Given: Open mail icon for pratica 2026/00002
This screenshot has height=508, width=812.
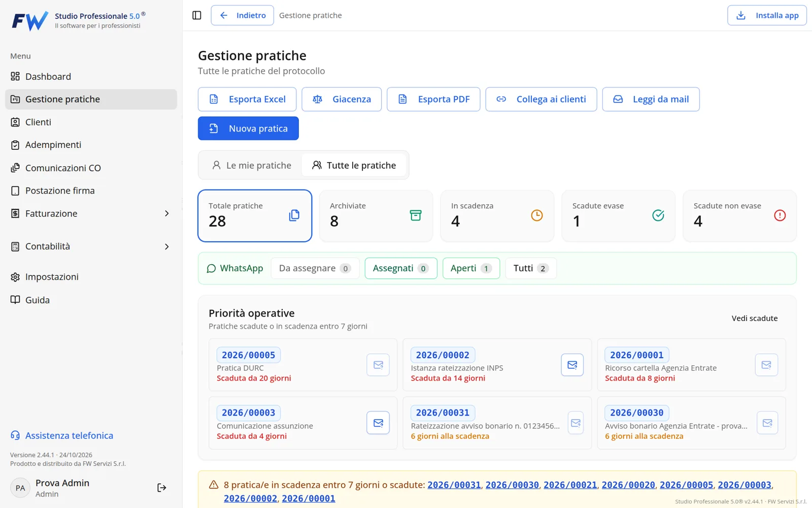Looking at the screenshot, I should tap(572, 365).
